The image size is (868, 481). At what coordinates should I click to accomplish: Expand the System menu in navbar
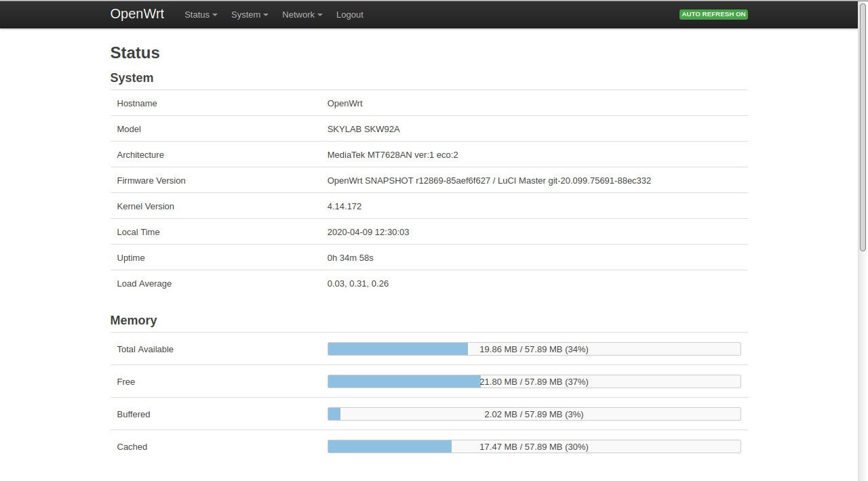249,15
